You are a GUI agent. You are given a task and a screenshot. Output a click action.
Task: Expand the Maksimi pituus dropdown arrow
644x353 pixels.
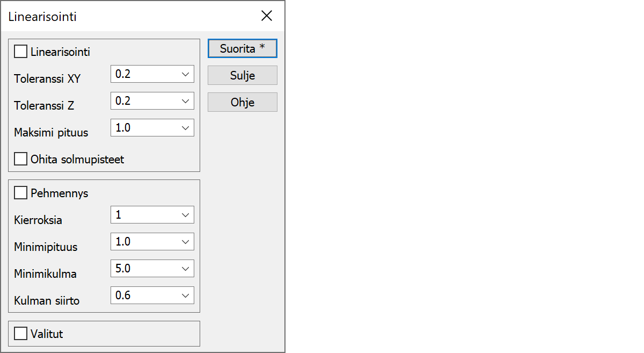[186, 128]
